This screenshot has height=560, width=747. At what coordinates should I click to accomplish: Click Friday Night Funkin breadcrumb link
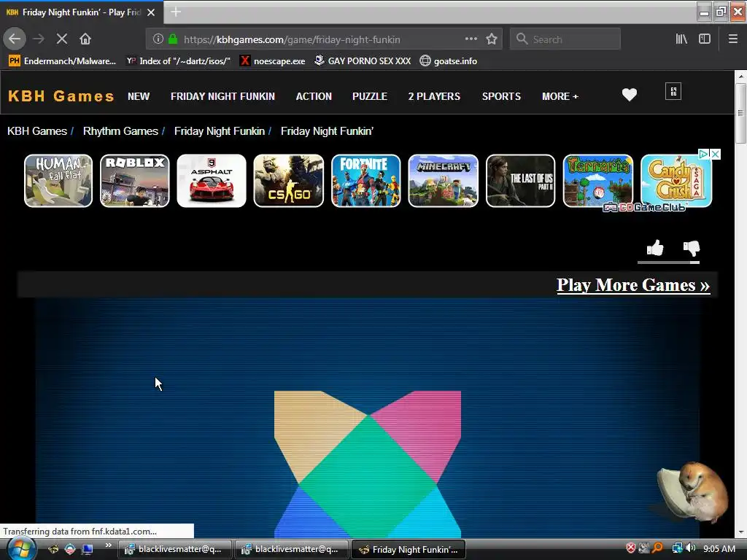click(219, 131)
